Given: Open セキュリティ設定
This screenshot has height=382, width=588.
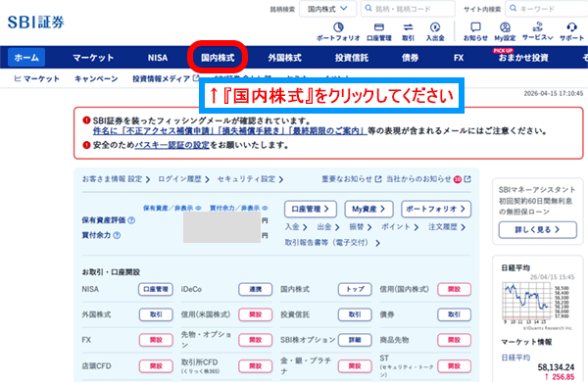Looking at the screenshot, I should pos(250,179).
